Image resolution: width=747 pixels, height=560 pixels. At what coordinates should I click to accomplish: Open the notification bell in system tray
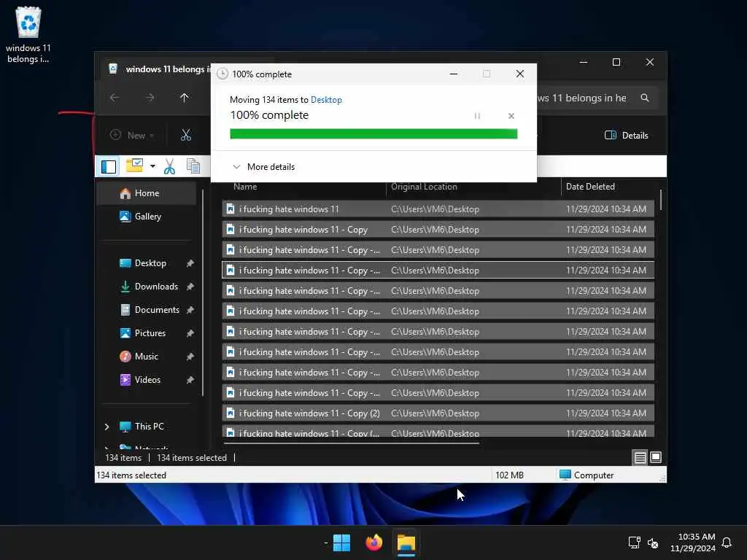(727, 542)
